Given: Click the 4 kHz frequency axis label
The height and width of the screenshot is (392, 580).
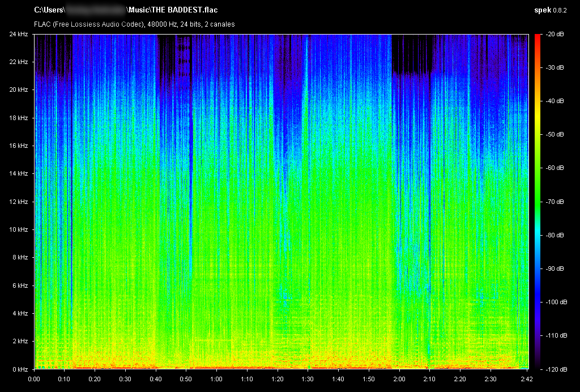Looking at the screenshot, I should click(x=20, y=313).
